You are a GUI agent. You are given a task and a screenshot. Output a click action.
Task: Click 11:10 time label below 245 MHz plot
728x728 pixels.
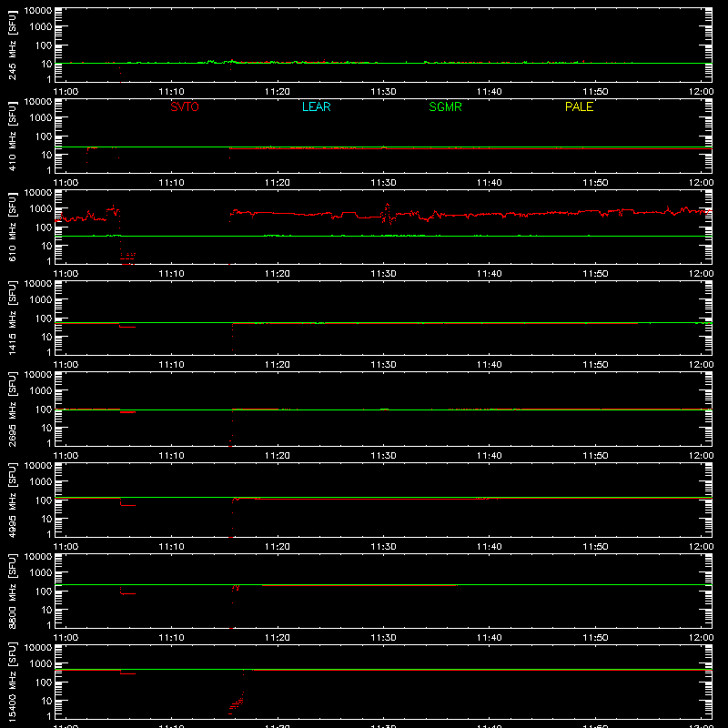(x=171, y=92)
